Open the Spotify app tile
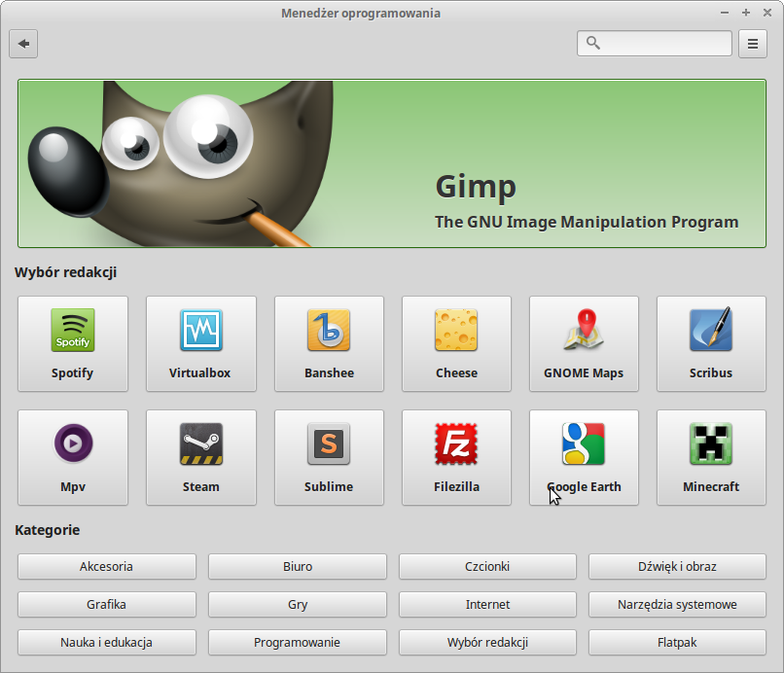Screen dimensions: 784x673 73,343
